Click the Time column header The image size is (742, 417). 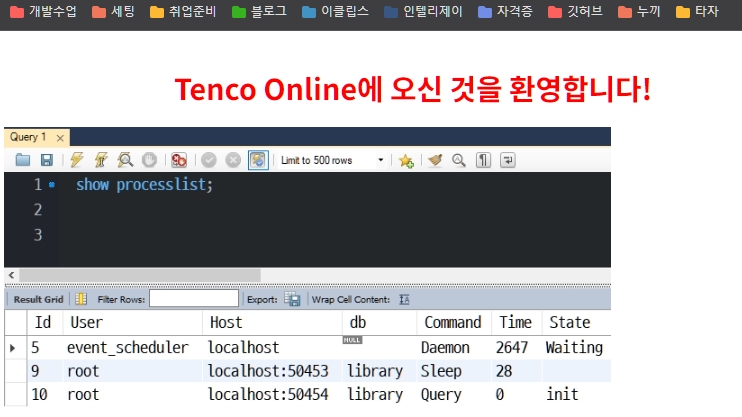517,322
